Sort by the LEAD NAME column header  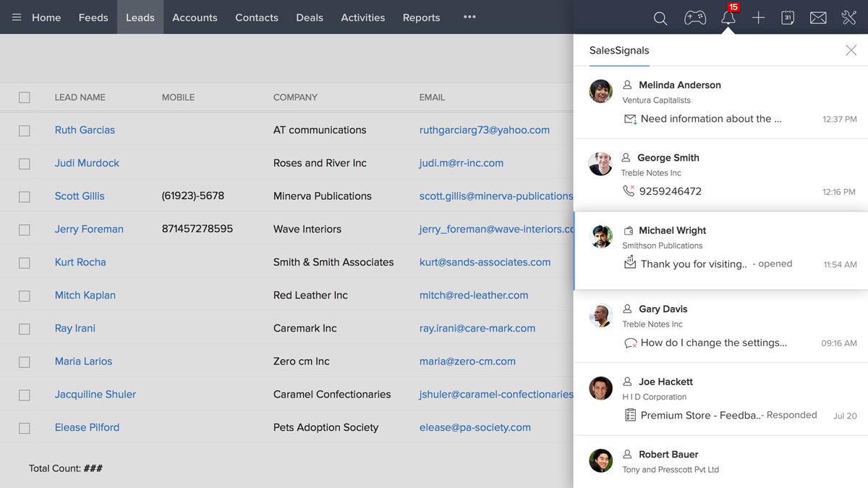(x=80, y=97)
